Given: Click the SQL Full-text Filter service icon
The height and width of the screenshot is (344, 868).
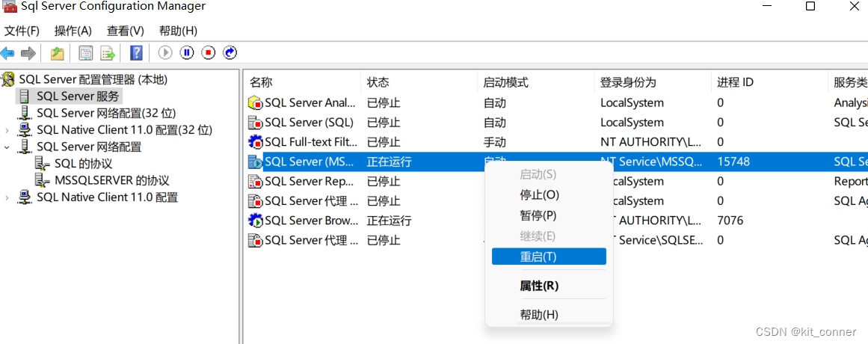Looking at the screenshot, I should pyautogui.click(x=255, y=142).
